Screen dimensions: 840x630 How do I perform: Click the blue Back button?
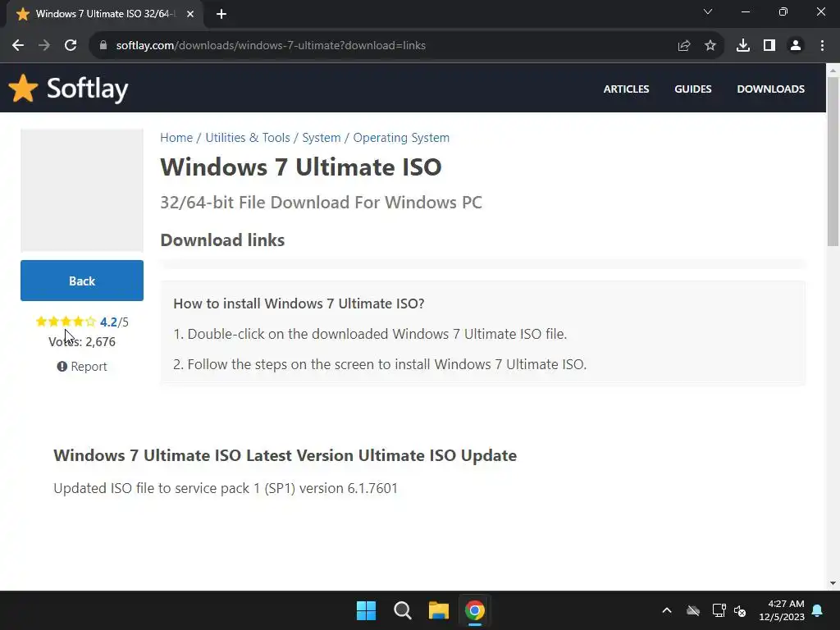point(82,281)
